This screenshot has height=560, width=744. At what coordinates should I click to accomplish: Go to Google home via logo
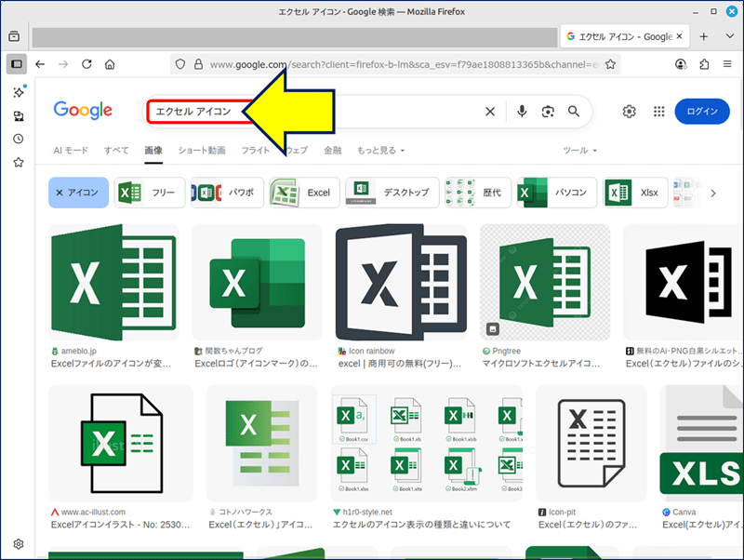pos(83,110)
